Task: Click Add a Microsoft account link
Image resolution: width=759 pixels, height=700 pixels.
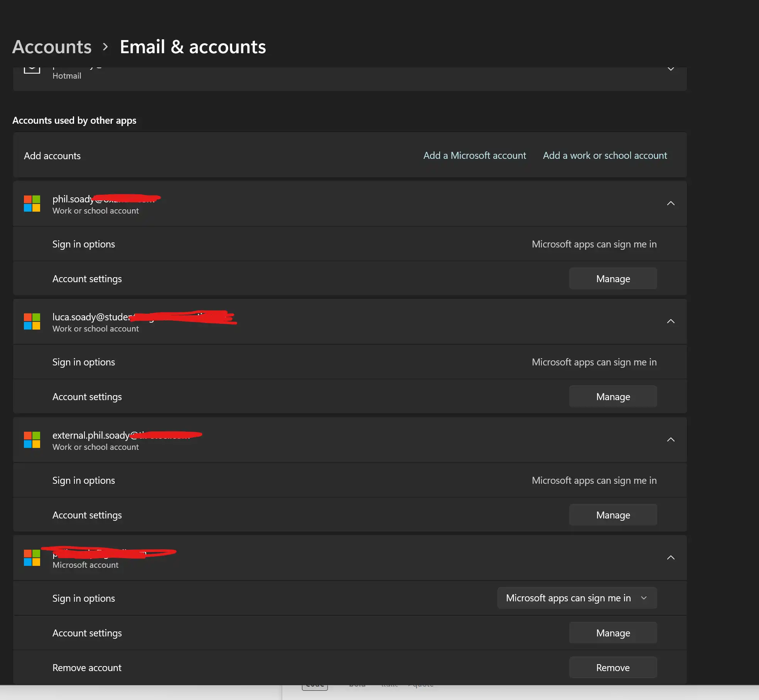Action: point(474,156)
